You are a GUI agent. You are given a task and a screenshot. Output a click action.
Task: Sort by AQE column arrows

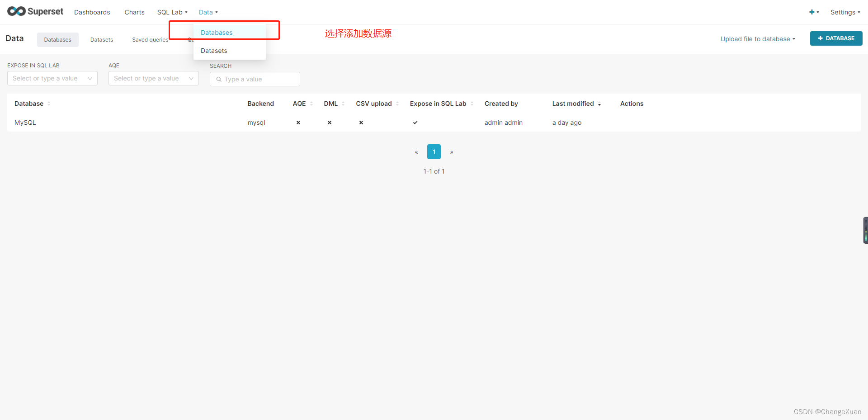pos(311,104)
